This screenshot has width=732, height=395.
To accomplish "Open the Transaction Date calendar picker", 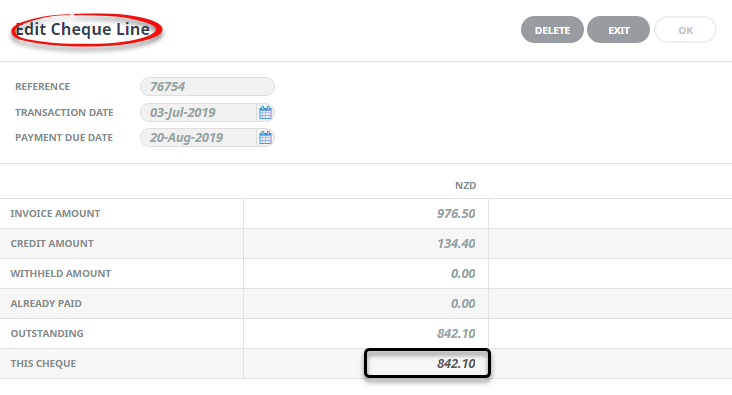I will tap(265, 113).
